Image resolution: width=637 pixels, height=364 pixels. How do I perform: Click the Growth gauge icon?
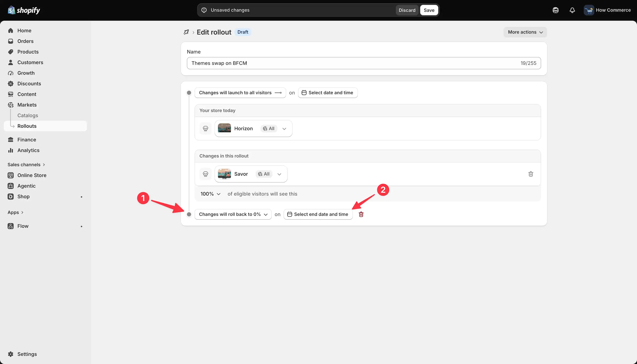(11, 73)
